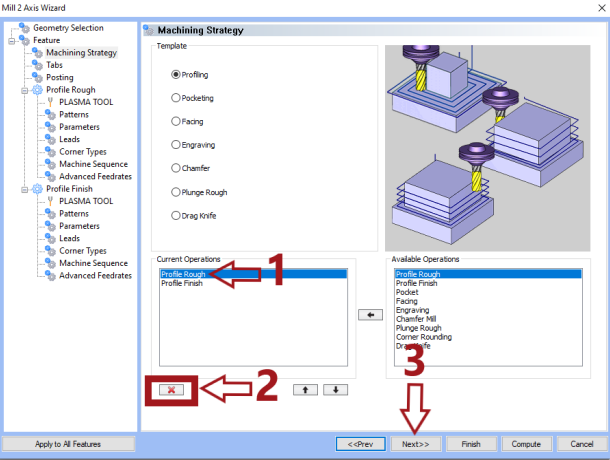The height and width of the screenshot is (460, 610).
Task: Open Corner Types under Profile Rough
Action: (82, 152)
